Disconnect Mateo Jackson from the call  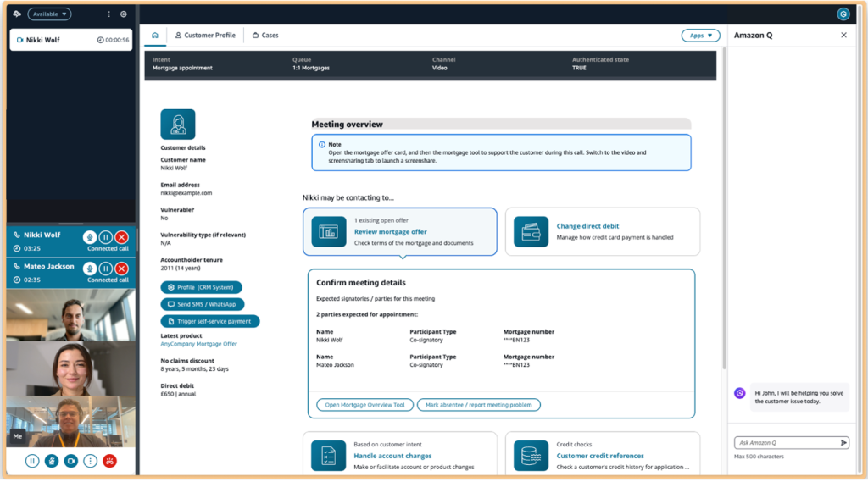122,269
